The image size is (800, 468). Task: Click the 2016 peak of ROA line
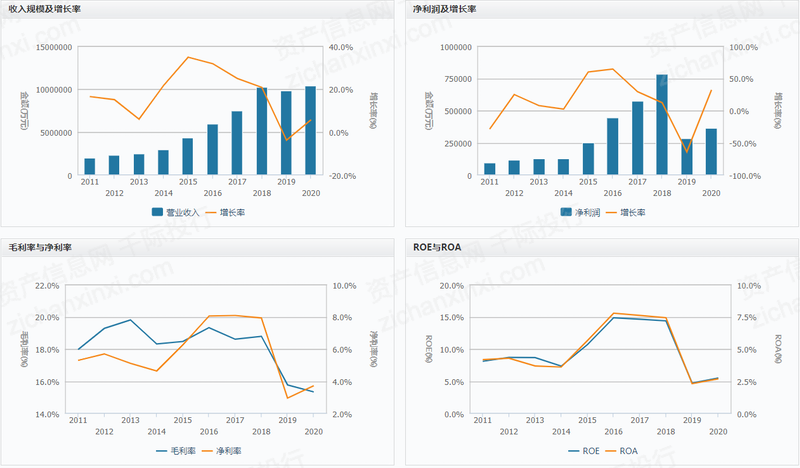pyautogui.click(x=613, y=313)
